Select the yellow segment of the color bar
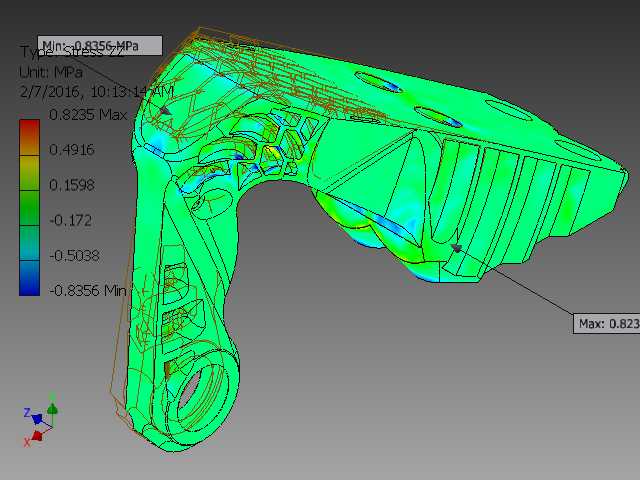The width and height of the screenshot is (640, 480). click(x=29, y=173)
